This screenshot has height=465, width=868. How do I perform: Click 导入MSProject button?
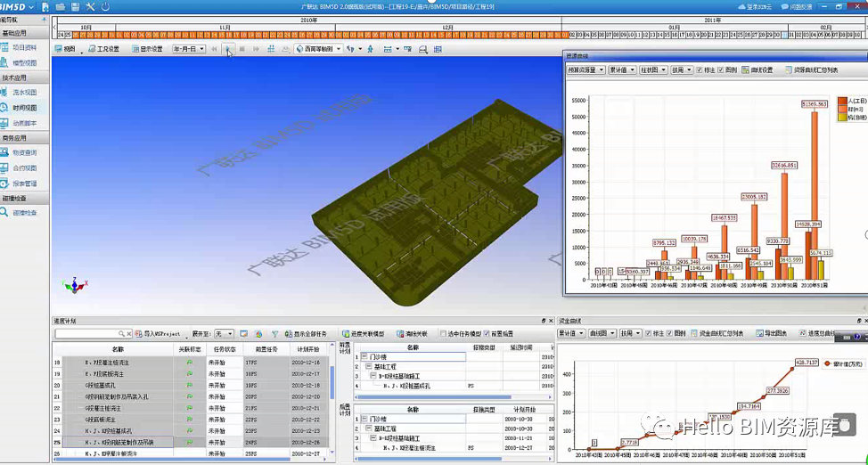pos(159,334)
